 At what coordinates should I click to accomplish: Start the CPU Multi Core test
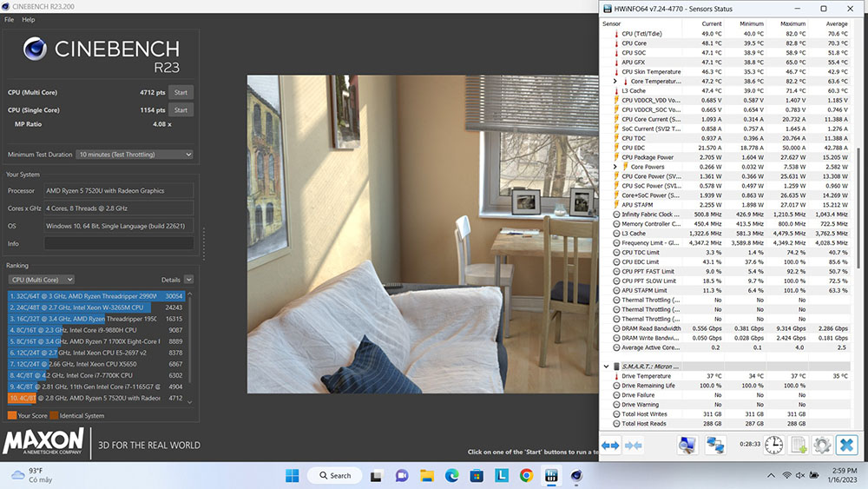coord(181,92)
